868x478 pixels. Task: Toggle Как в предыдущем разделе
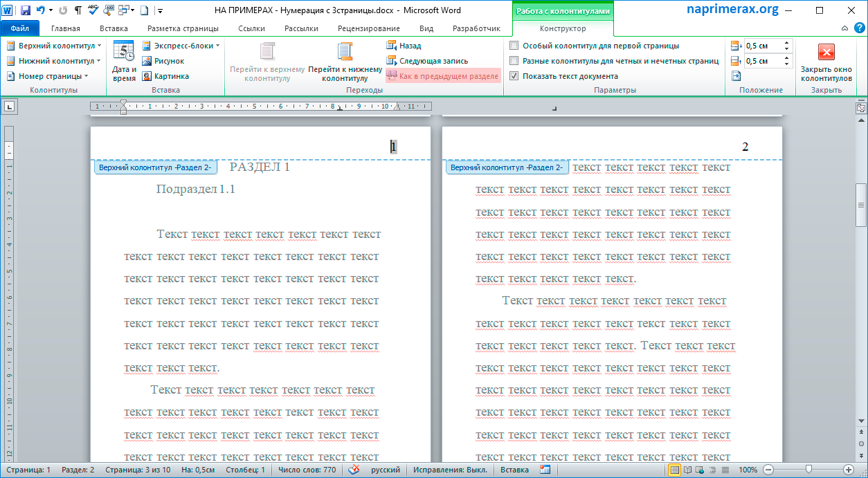(x=442, y=76)
